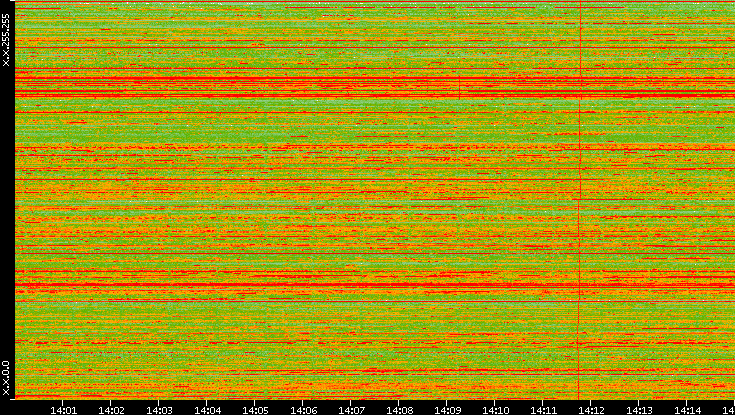Select the full-height vertical red line before 14:12
This screenshot has height=415, width=735.
(579, 199)
